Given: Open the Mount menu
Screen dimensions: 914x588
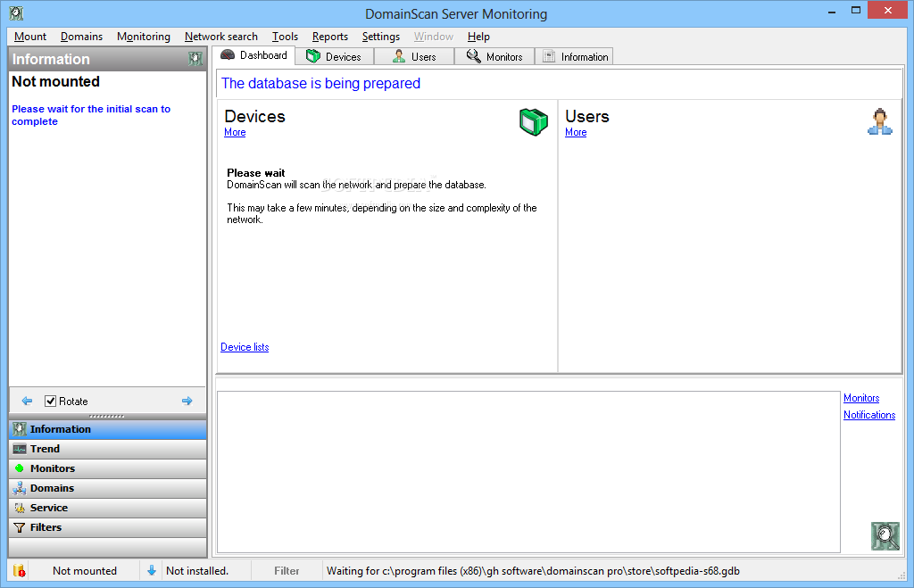Looking at the screenshot, I should coord(30,36).
